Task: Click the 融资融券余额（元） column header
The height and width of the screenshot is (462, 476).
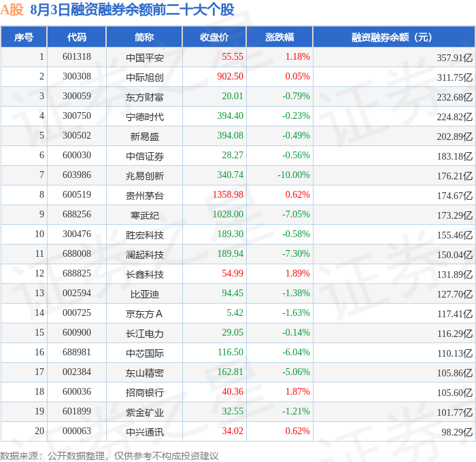Action: coord(394,37)
